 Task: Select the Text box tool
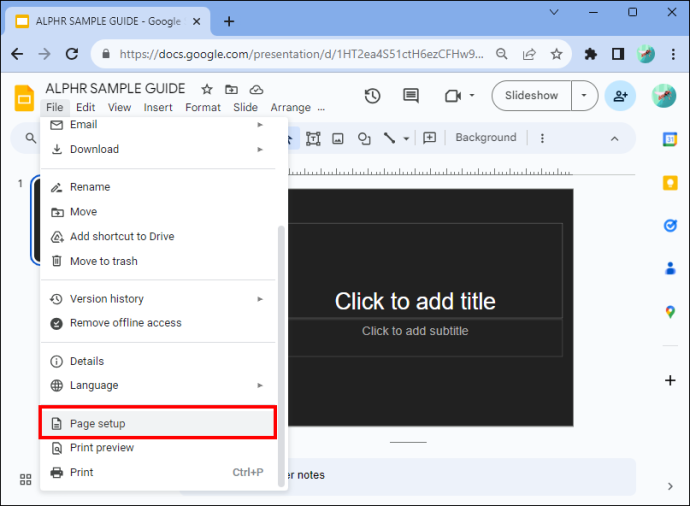[x=313, y=139]
